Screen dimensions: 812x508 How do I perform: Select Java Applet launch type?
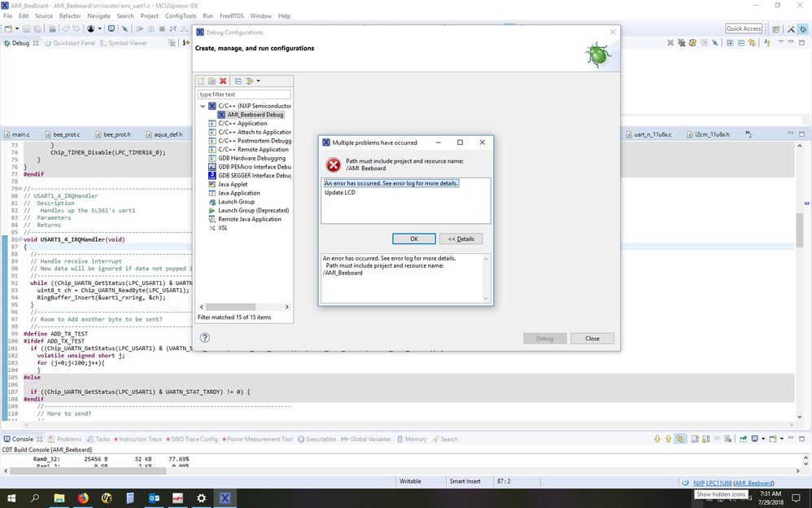click(228, 184)
